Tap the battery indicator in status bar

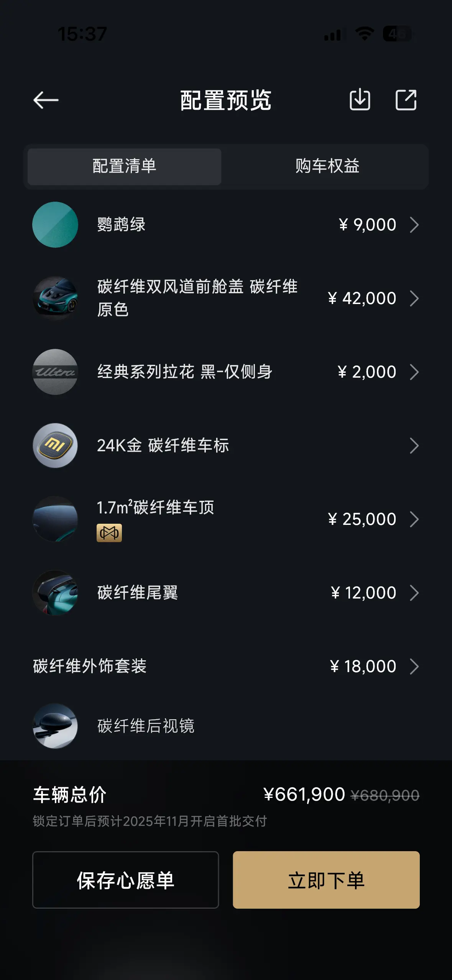[398, 34]
